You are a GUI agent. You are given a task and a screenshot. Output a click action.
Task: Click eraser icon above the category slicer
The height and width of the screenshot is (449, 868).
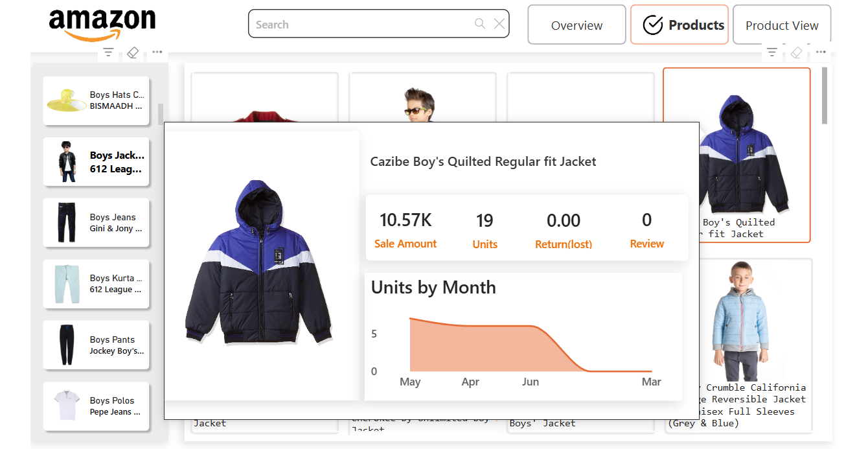tap(133, 52)
